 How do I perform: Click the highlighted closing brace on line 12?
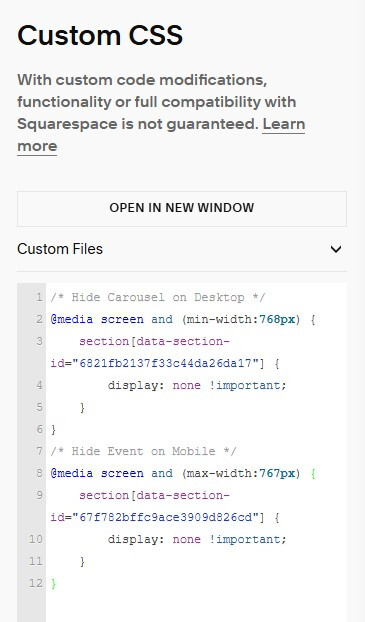tap(53, 584)
